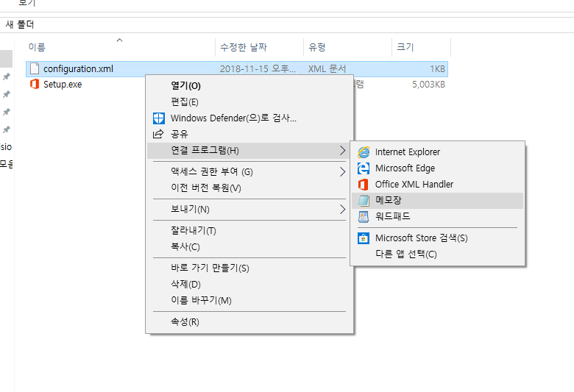The height and width of the screenshot is (392, 574).
Task: Select 다른 앱 선택(C)
Action: point(437,254)
